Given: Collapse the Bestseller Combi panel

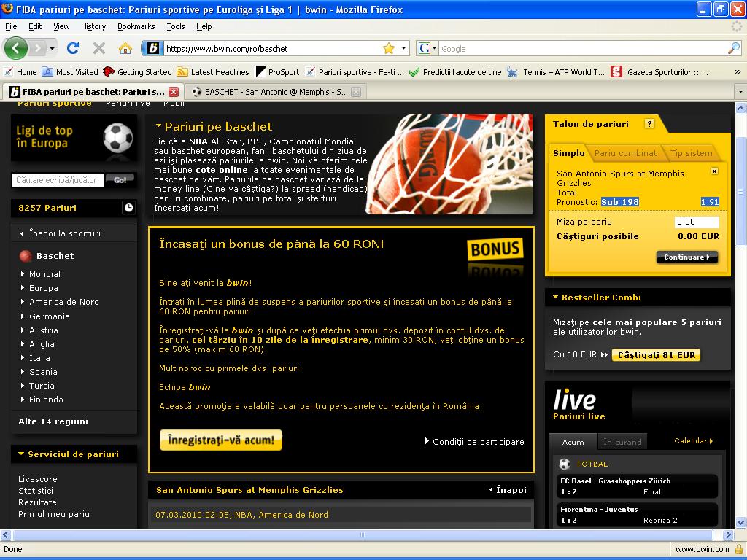Looking at the screenshot, I should pos(555,297).
